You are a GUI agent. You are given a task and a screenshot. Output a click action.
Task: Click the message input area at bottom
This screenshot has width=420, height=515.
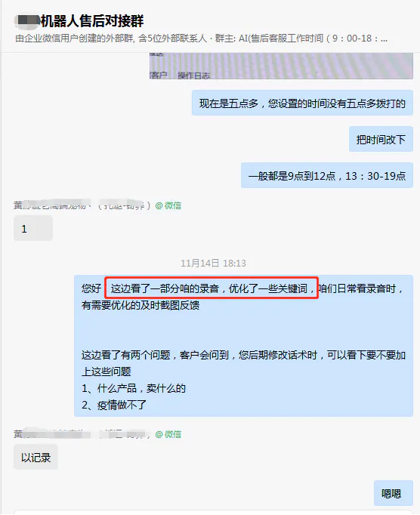click(x=214, y=513)
